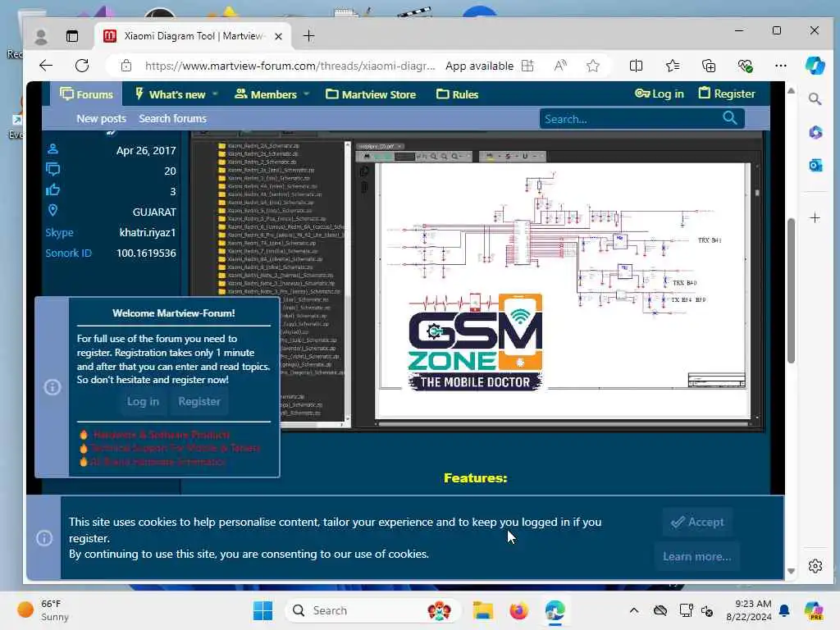Open weather widget showing 66°F Sunny
The width and height of the screenshot is (840, 630).
tap(43, 610)
